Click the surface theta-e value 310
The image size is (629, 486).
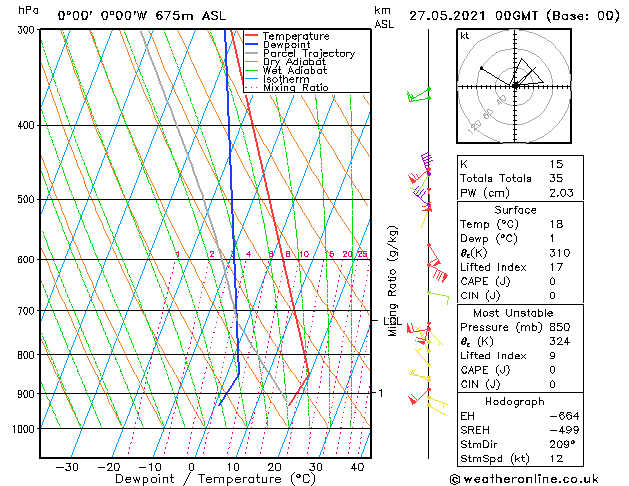click(x=560, y=253)
